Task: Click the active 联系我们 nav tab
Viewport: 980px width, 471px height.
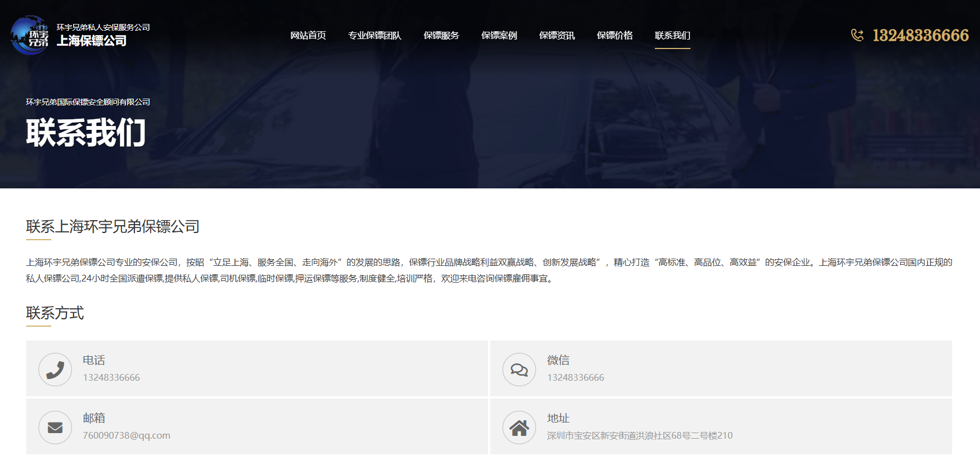Action: [x=672, y=36]
